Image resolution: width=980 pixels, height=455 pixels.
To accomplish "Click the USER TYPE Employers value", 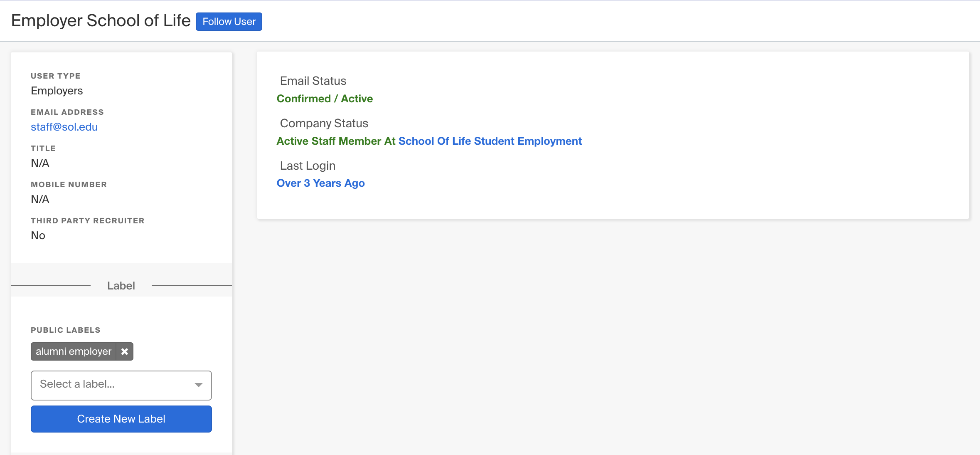I will (x=57, y=91).
